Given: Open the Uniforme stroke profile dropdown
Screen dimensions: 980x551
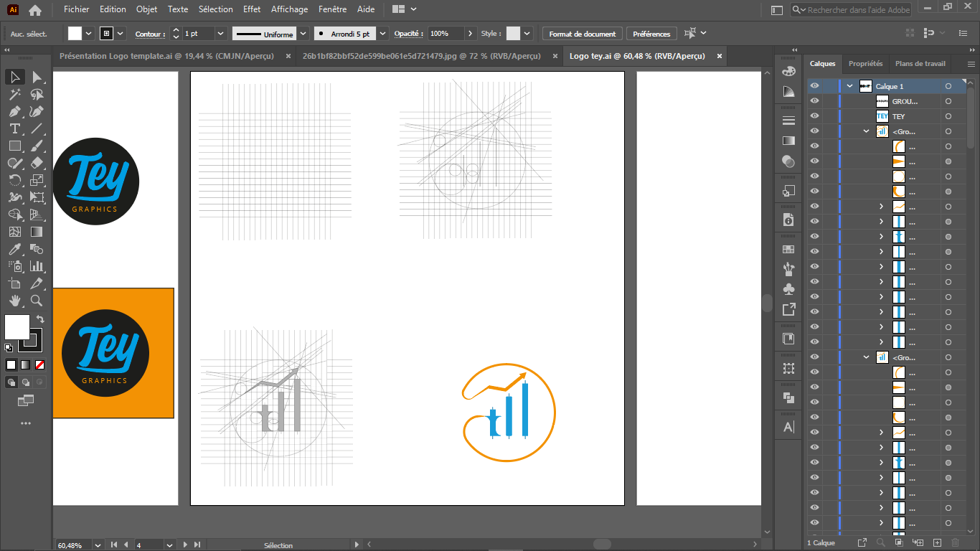Looking at the screenshot, I should [x=303, y=34].
